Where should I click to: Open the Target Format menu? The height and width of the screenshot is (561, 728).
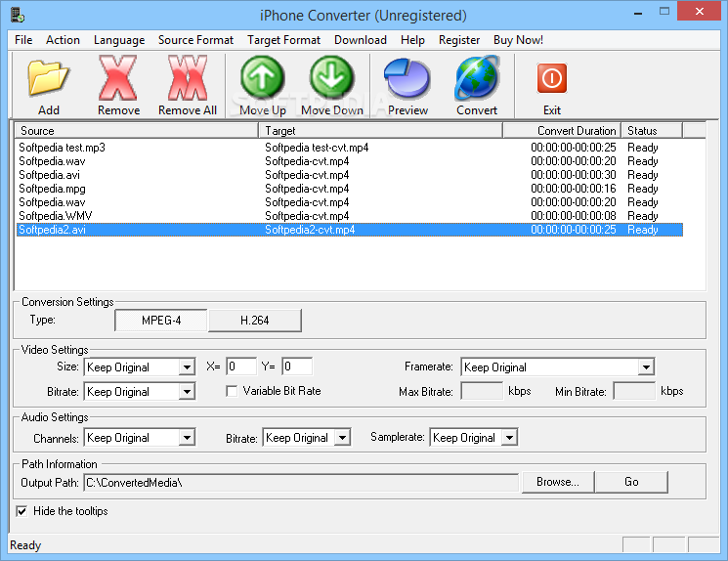[283, 40]
